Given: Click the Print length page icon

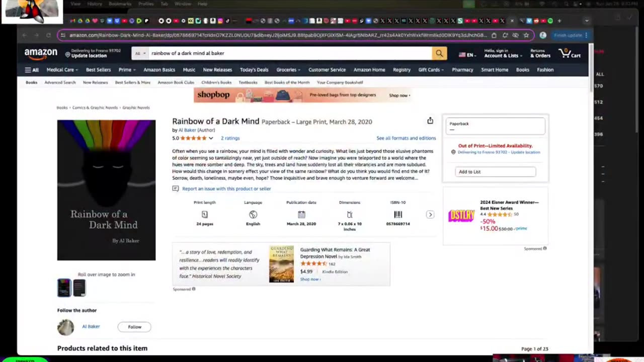Looking at the screenshot, I should 205,215.
